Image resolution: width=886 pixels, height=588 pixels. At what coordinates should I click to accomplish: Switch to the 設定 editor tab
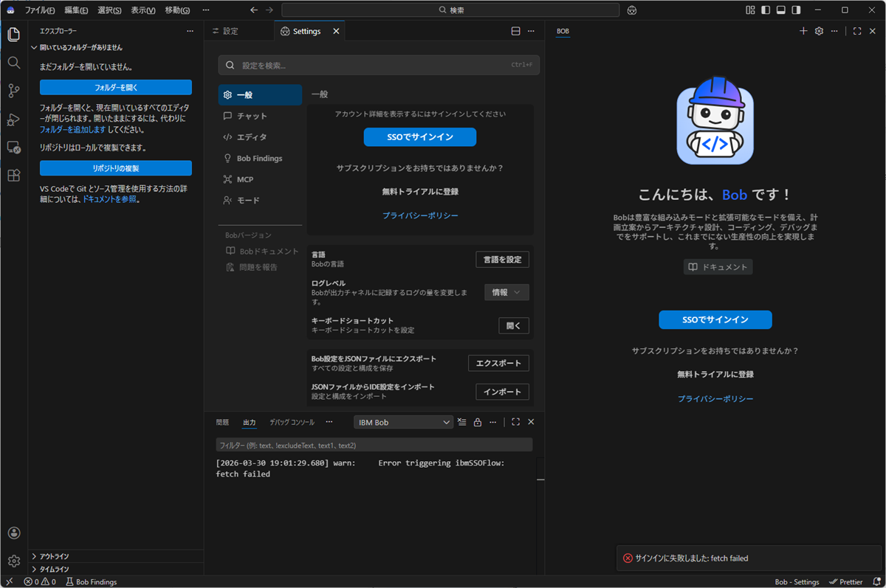click(x=230, y=31)
